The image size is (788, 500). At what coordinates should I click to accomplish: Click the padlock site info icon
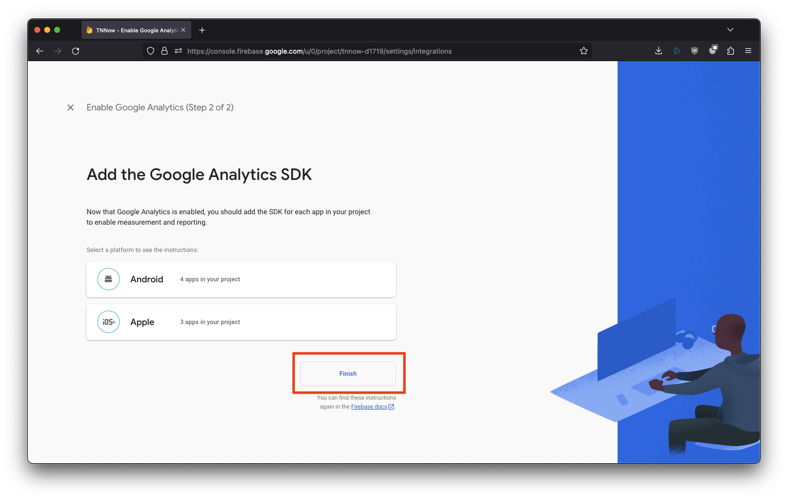(x=164, y=51)
